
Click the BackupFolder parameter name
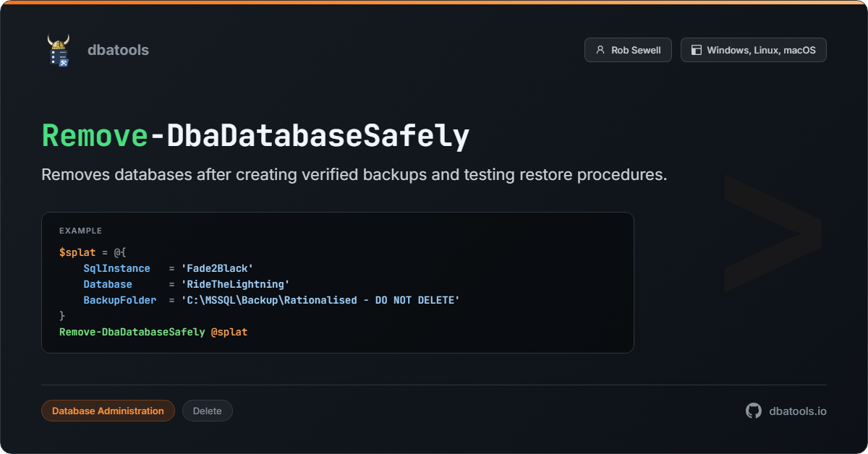[x=119, y=300]
